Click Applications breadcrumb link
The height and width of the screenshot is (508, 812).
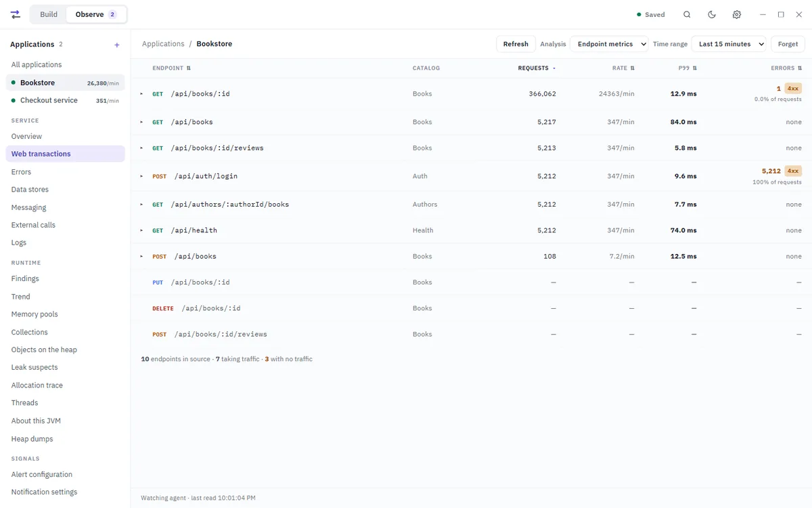click(163, 44)
